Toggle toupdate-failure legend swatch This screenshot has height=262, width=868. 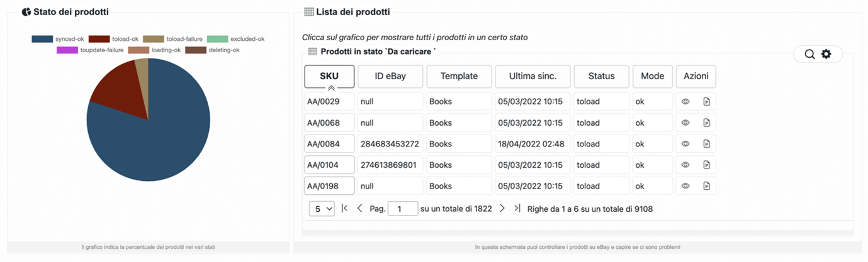click(66, 50)
